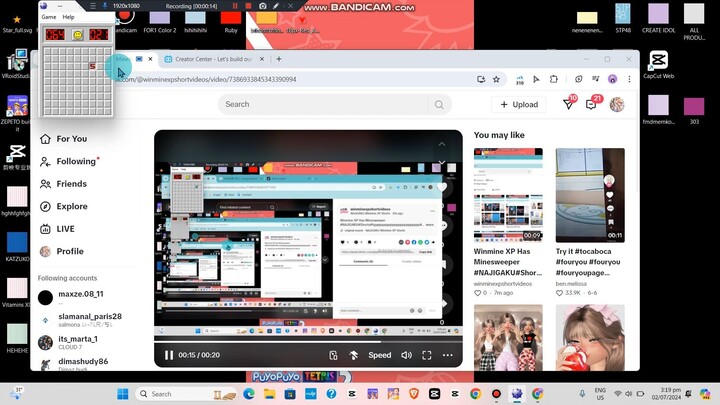Image resolution: width=720 pixels, height=405 pixels.
Task: Open the TikTok profile avatar menu
Action: tap(617, 104)
